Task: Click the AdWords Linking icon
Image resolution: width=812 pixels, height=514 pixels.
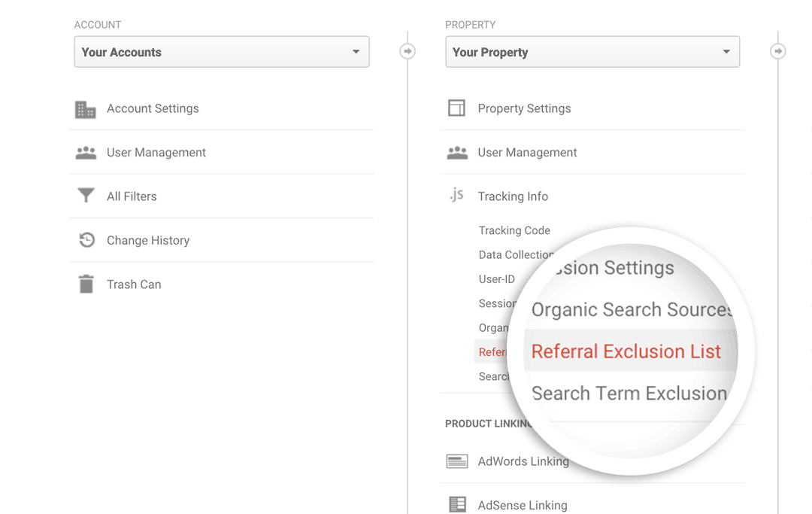Action: tap(457, 461)
